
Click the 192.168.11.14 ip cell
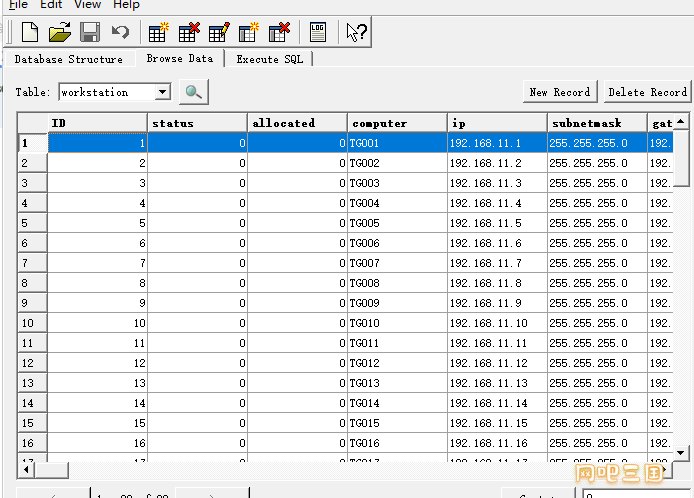pyautogui.click(x=497, y=403)
